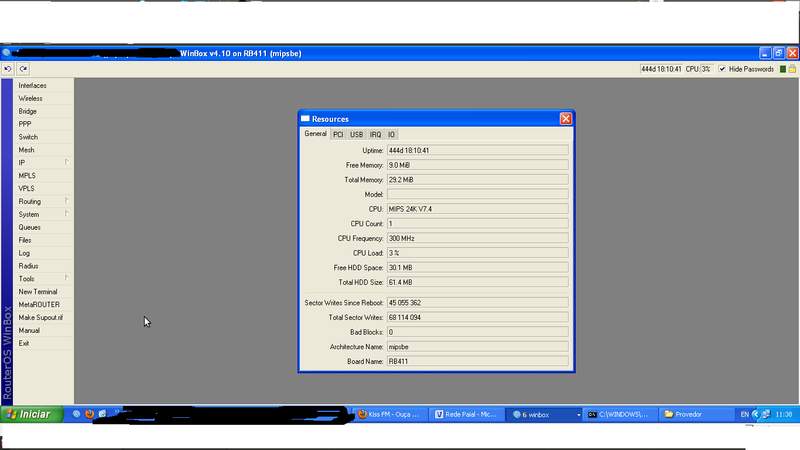Click the Total Memory field

tap(478, 180)
